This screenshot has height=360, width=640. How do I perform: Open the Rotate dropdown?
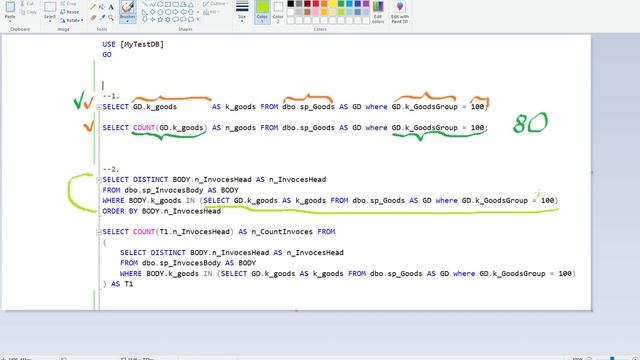click(x=71, y=20)
